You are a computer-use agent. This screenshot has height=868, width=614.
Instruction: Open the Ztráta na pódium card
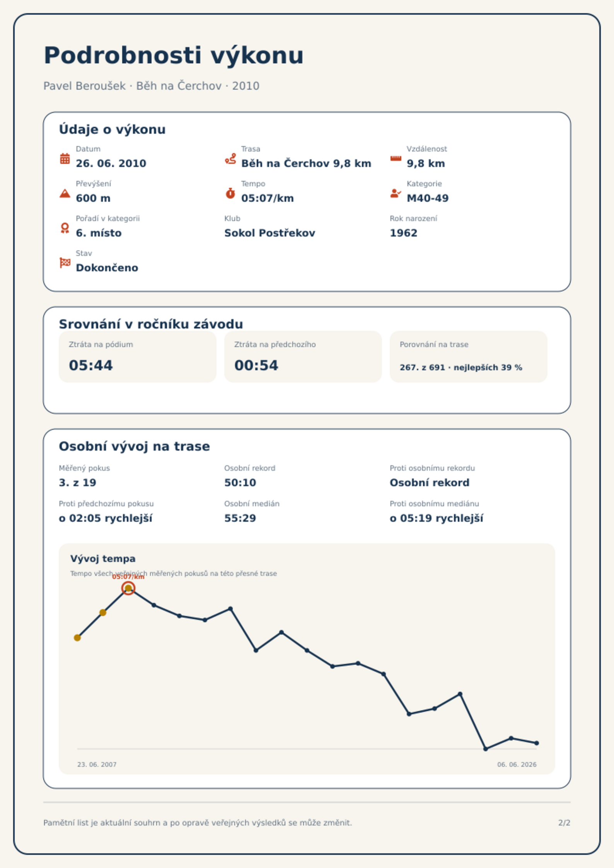tap(138, 356)
